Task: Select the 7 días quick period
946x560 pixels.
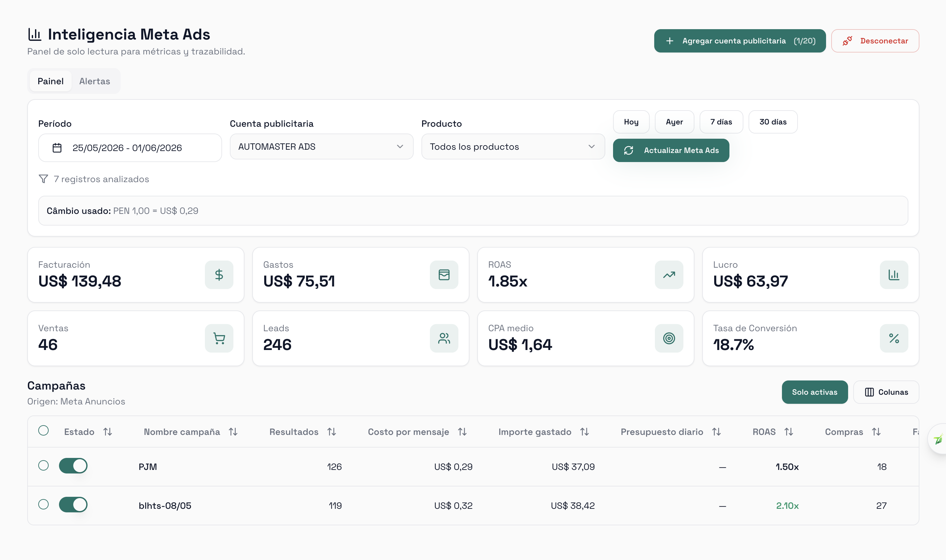Action: (721, 122)
